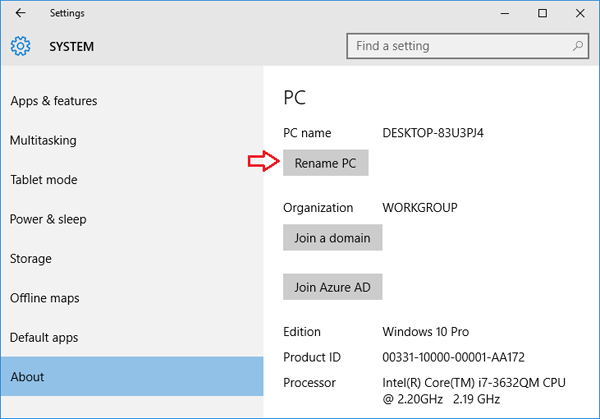Go to Default apps section

coord(44,338)
